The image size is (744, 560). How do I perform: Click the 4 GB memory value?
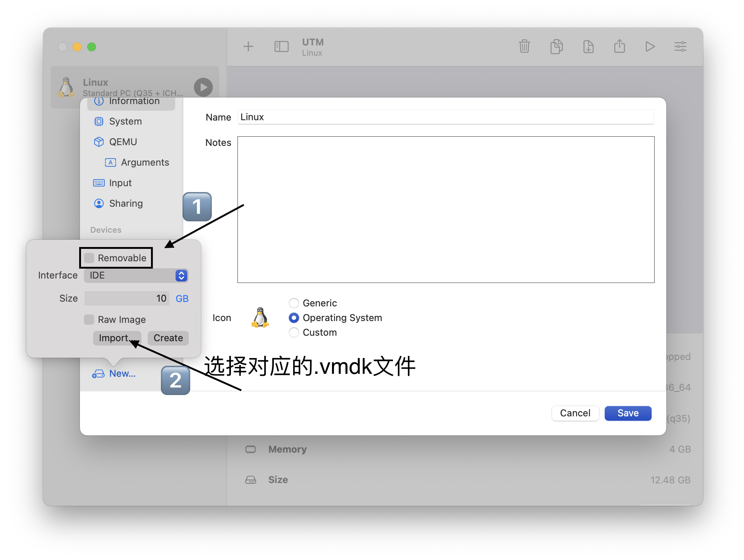[680, 449]
